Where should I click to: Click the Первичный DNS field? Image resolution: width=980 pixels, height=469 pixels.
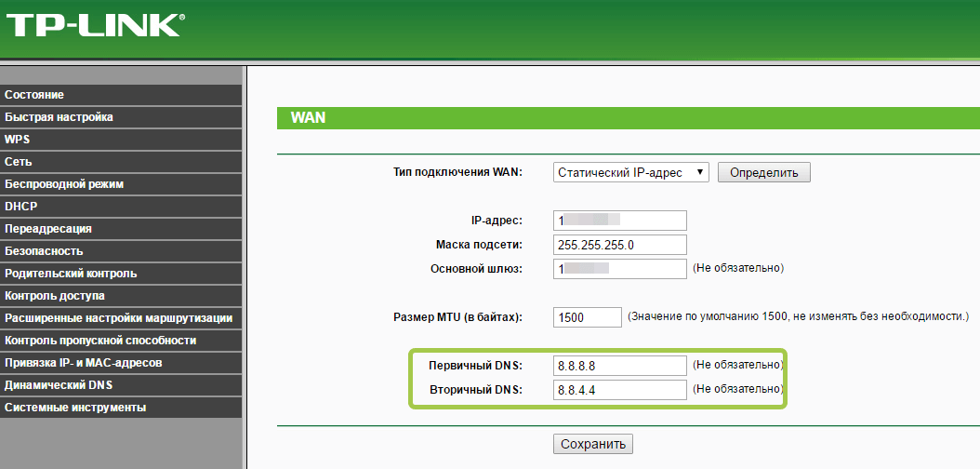[619, 365]
